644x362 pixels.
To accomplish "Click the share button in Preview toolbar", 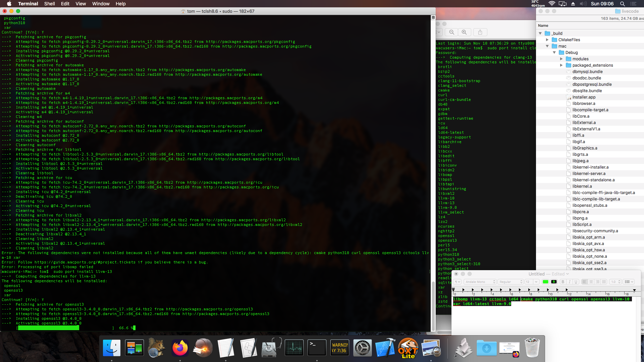I will point(480,32).
